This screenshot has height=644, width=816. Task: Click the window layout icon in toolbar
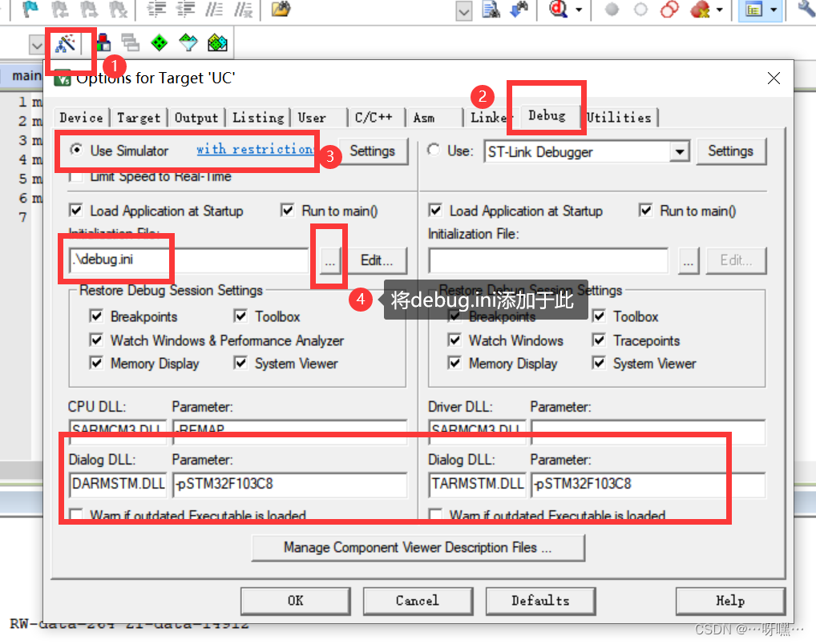click(x=754, y=10)
